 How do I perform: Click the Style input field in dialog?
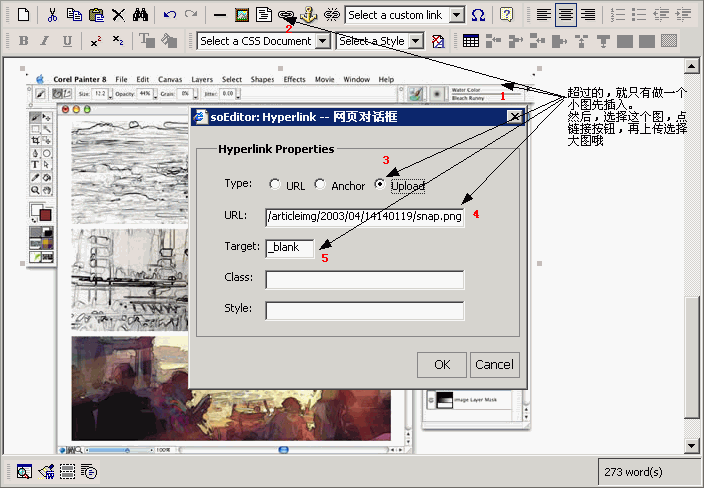pos(365,311)
